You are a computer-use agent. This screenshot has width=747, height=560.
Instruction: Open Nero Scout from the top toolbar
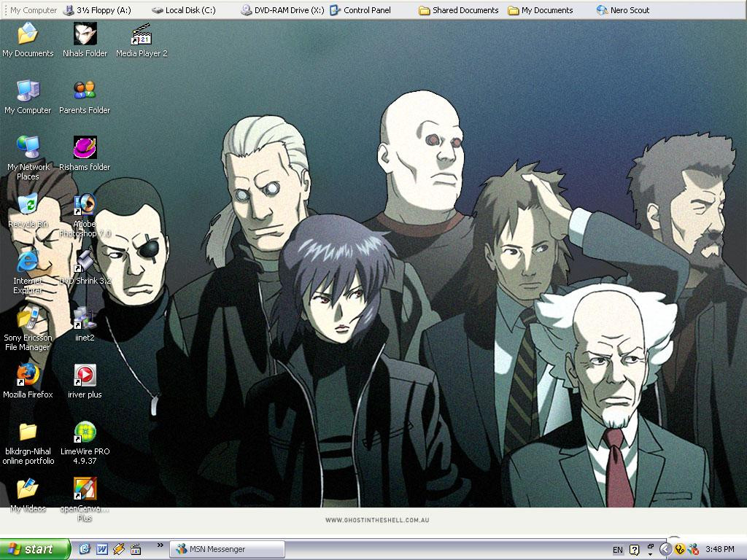coord(623,10)
